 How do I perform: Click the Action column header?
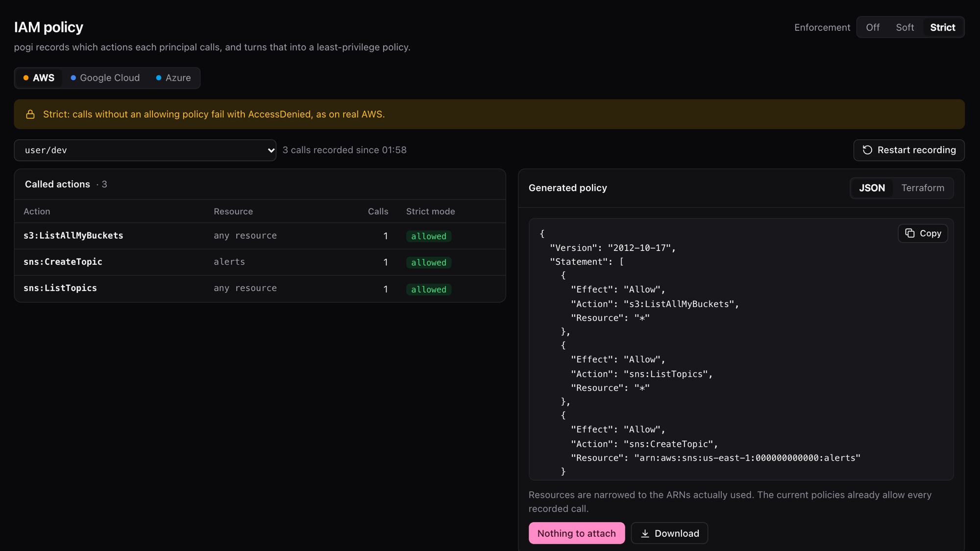[37, 211]
